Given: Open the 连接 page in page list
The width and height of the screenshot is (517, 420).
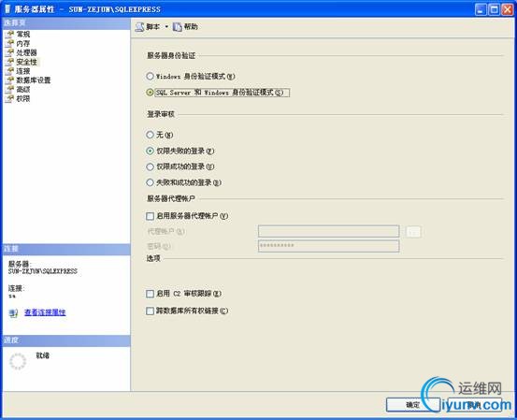Looking at the screenshot, I should (x=23, y=71).
